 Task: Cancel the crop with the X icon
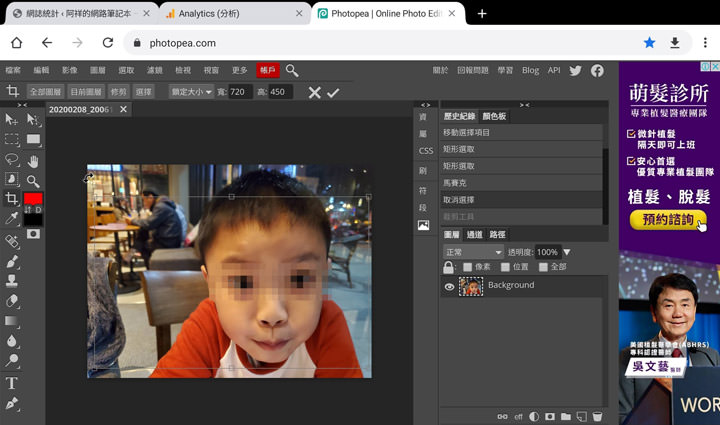pos(314,92)
